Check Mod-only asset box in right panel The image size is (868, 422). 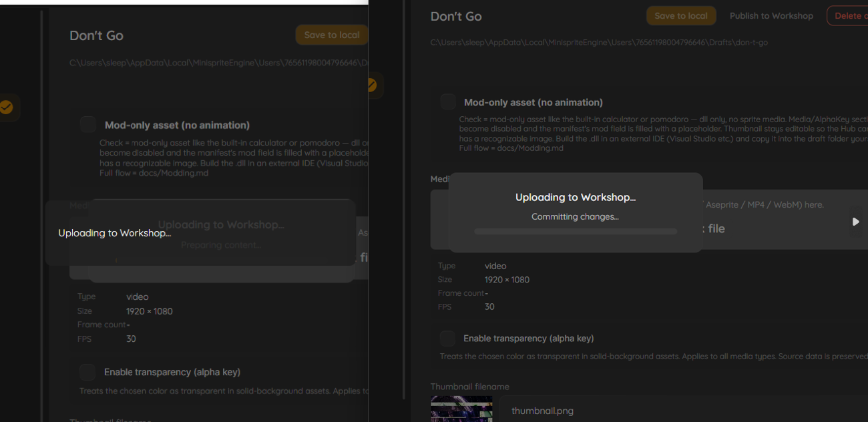click(448, 101)
